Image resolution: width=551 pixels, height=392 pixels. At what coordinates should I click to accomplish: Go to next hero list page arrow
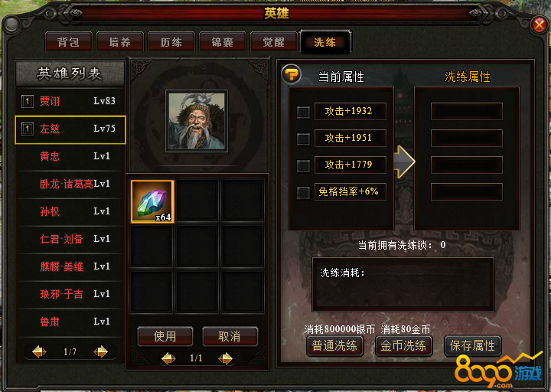101,351
